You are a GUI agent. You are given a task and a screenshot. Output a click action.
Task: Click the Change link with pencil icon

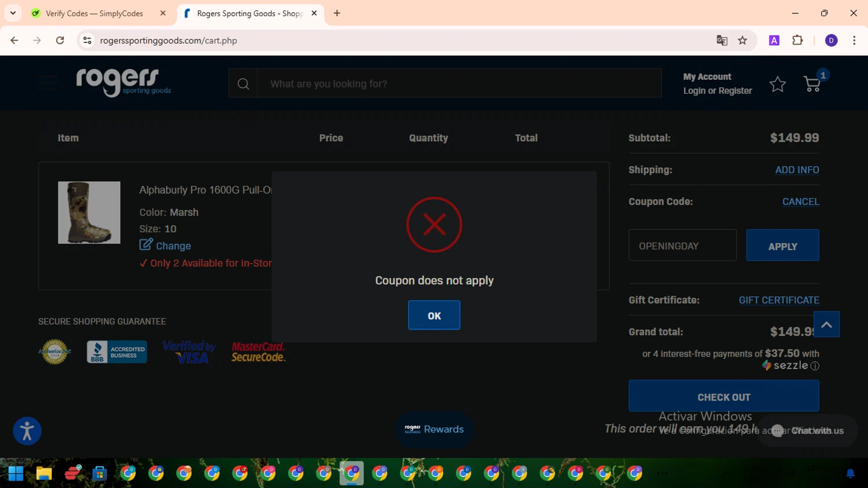[165, 245]
